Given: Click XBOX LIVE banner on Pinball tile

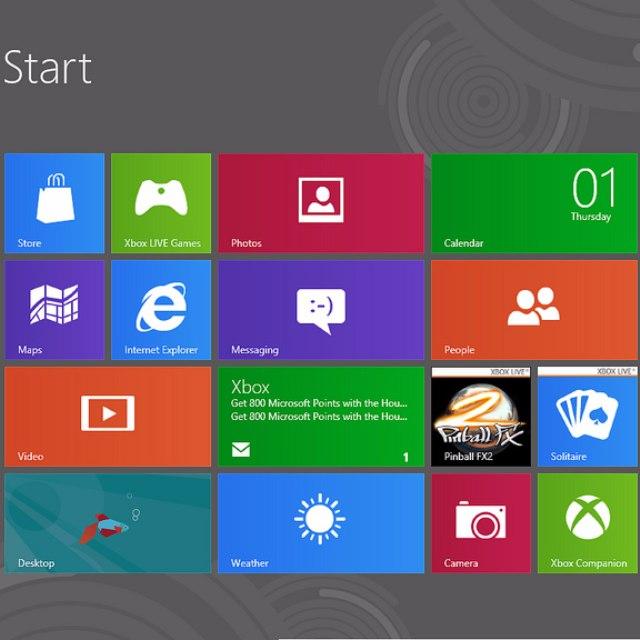Looking at the screenshot, I should tap(481, 371).
